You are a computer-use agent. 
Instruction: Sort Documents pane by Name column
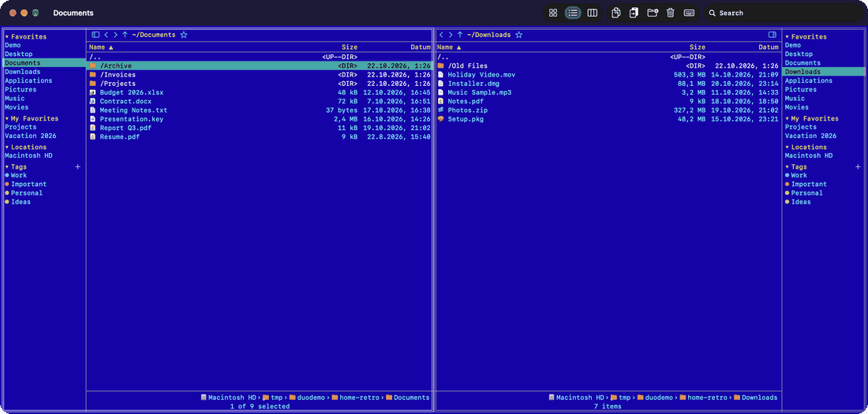point(101,47)
